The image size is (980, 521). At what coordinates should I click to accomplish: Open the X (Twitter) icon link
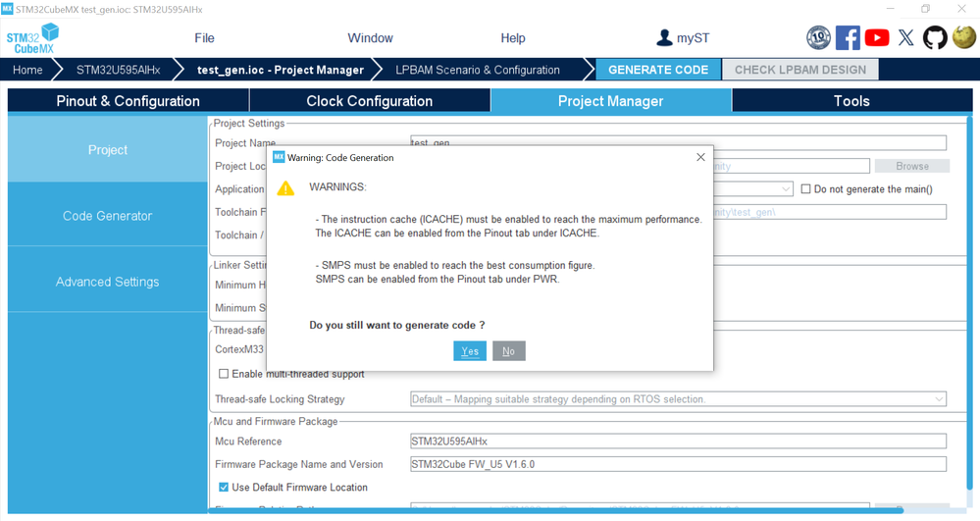pos(905,37)
